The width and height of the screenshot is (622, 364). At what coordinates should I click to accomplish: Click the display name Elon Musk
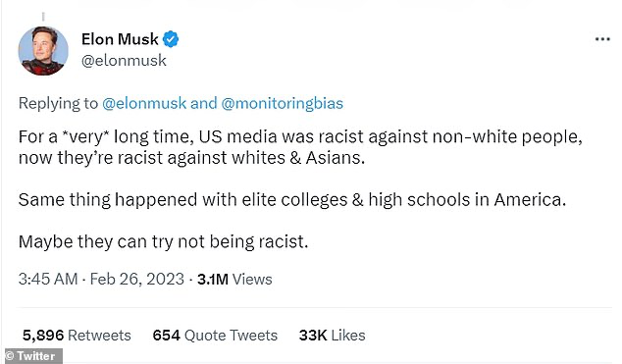coord(120,39)
